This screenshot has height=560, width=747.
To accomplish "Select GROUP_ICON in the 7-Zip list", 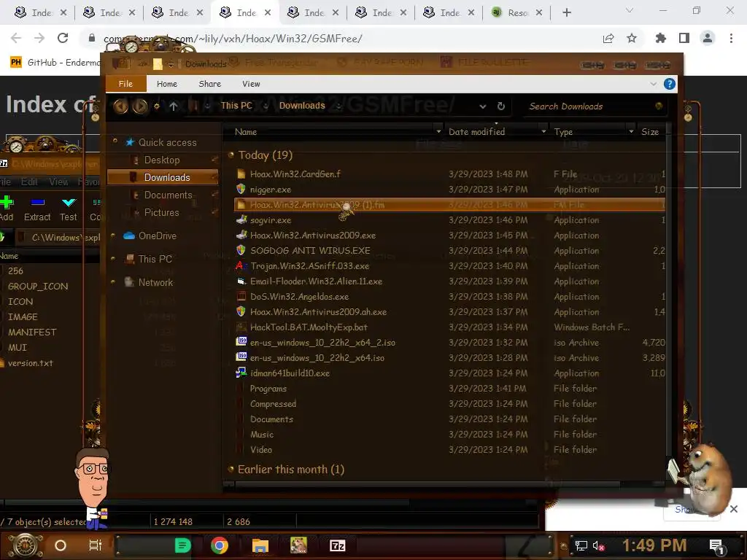I will [38, 286].
